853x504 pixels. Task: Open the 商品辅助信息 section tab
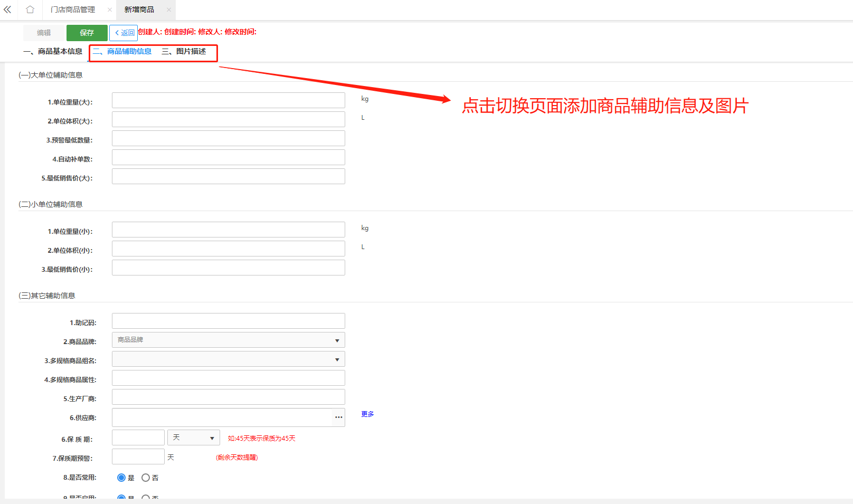(x=122, y=51)
